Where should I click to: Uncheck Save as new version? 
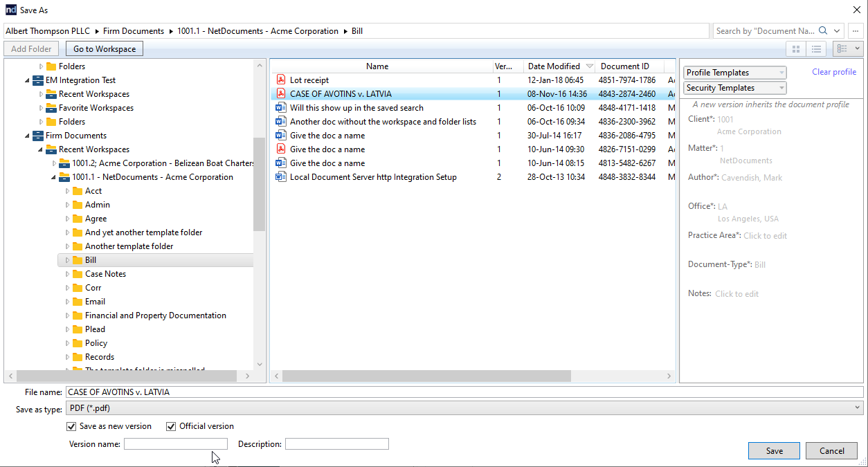pos(71,426)
